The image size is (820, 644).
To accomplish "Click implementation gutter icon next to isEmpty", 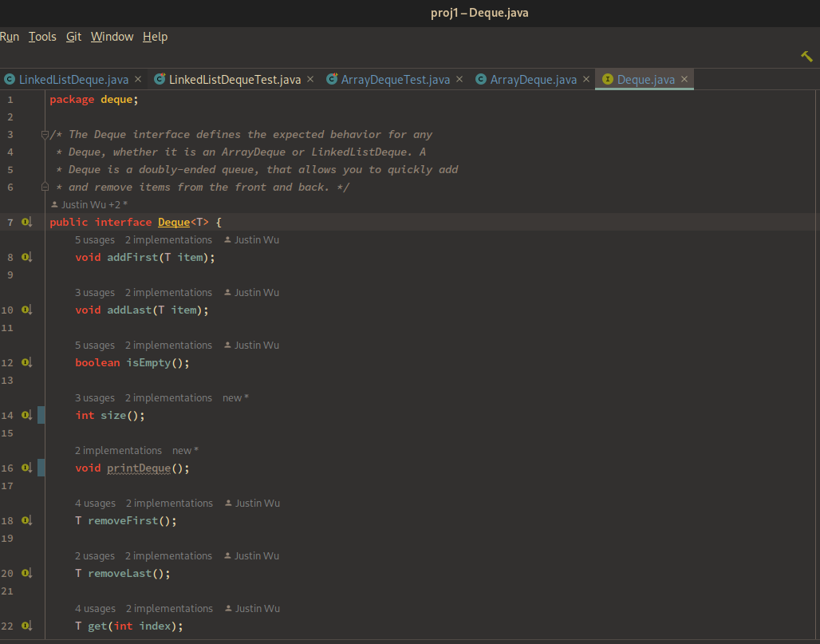I will pos(26,363).
